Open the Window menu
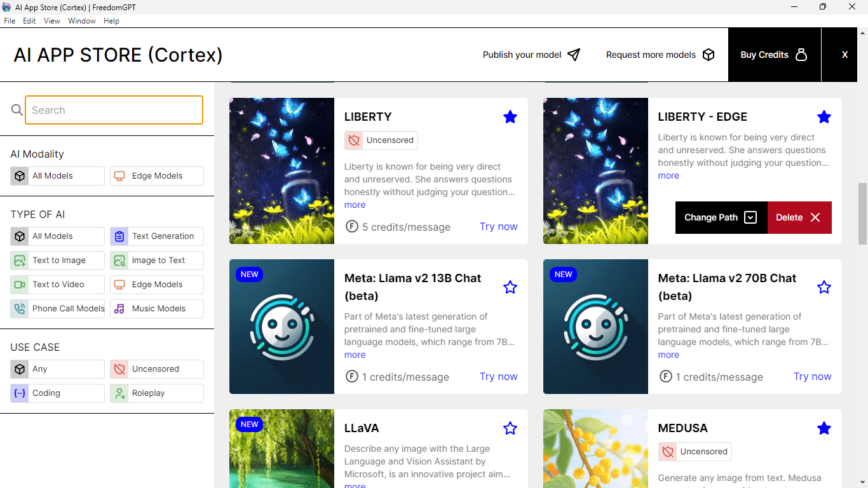Screen dimensions: 868x488 pos(82,21)
